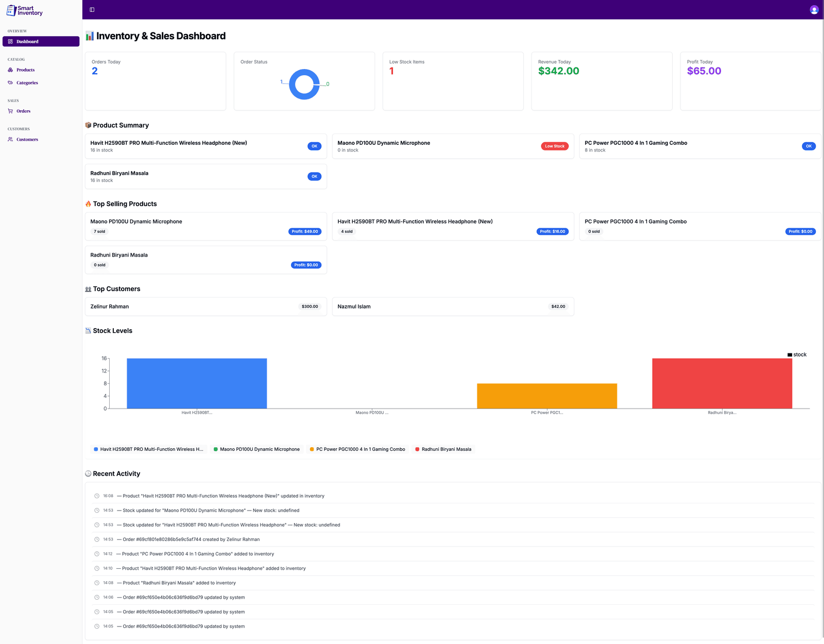Toggle PC Power PGC1000 legend entry
Image resolution: width=824 pixels, height=644 pixels.
357,449
